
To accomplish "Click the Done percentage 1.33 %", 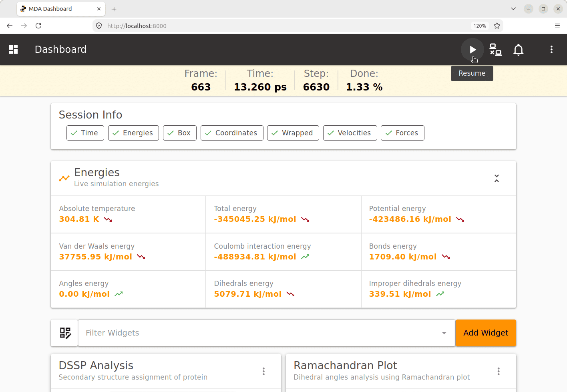I will tap(364, 87).
